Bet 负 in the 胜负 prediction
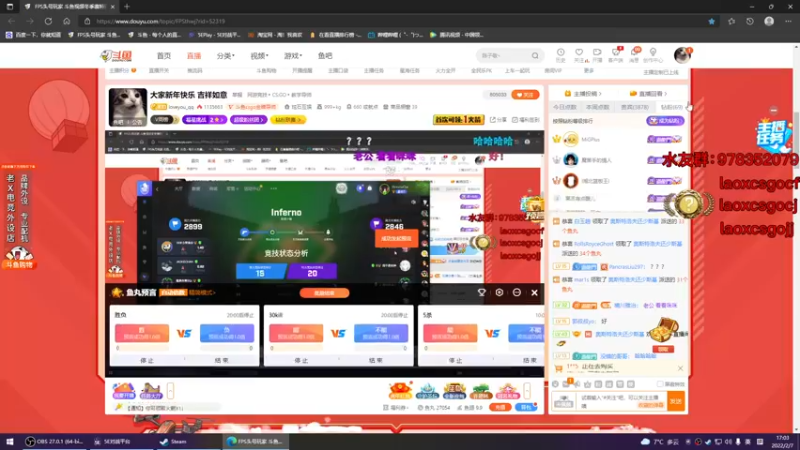The width and height of the screenshot is (800, 450). click(227, 333)
